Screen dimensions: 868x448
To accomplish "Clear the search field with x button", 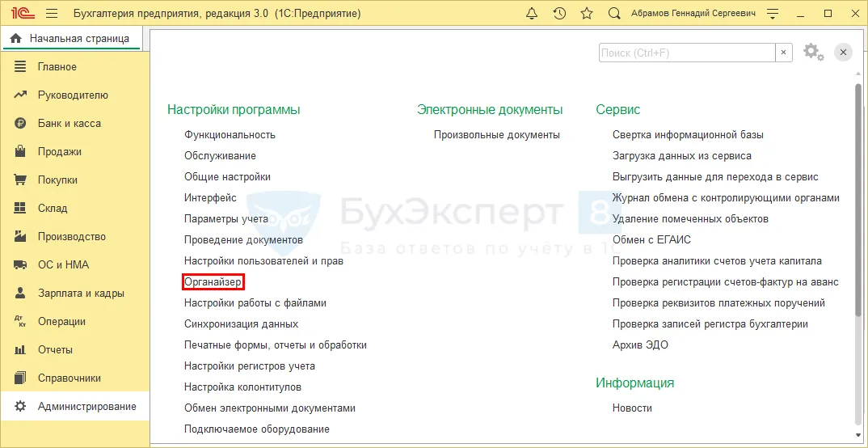I will click(x=783, y=53).
